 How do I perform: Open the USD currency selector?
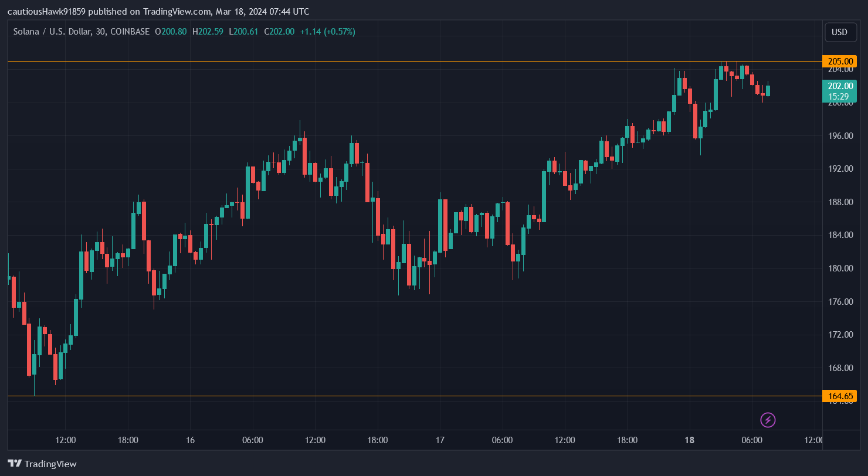[x=839, y=32]
